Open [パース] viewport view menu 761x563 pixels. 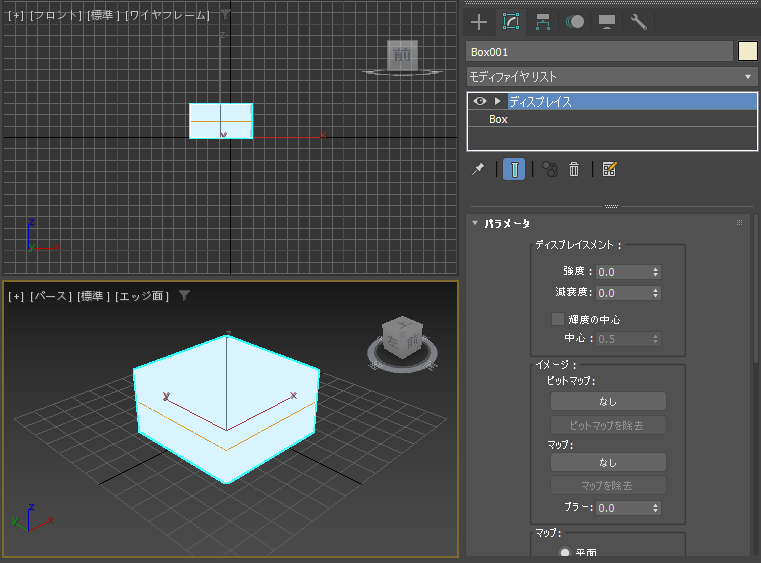[50, 296]
